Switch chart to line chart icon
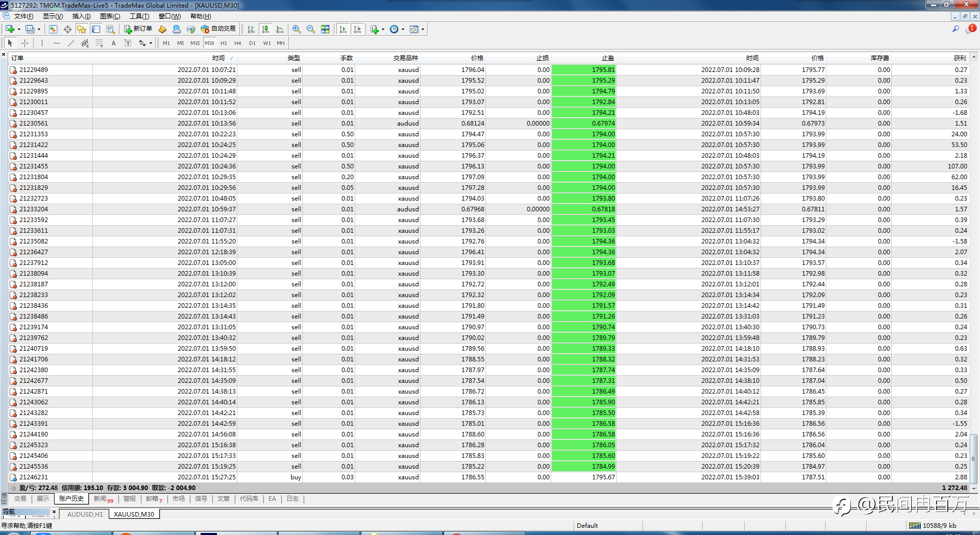The width and height of the screenshot is (980, 535). 279,29
